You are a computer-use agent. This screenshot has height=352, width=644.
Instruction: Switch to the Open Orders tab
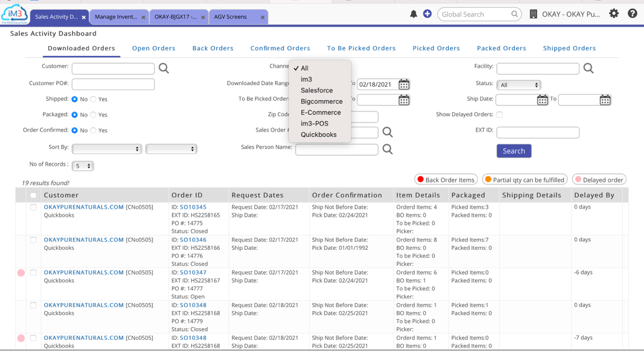pos(154,48)
